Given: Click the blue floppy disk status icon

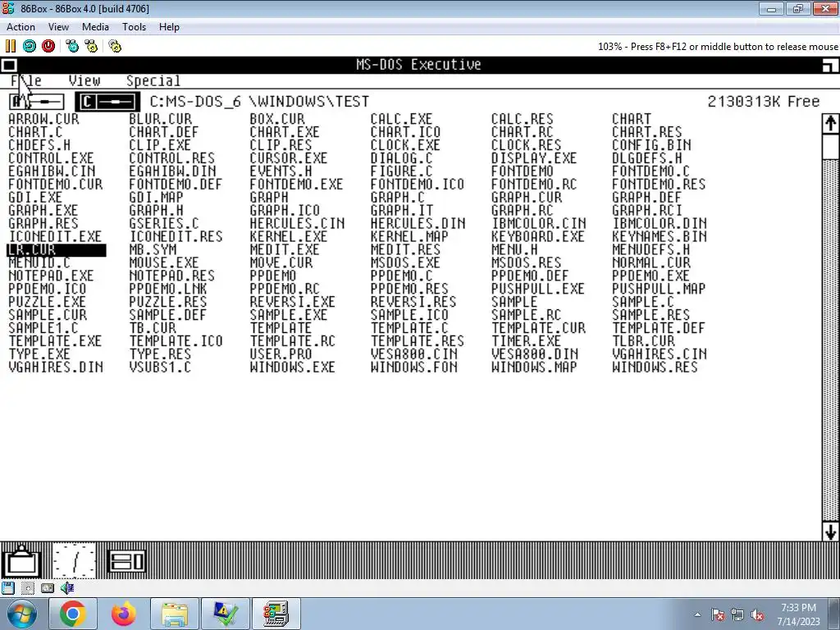Looking at the screenshot, I should tap(7, 588).
